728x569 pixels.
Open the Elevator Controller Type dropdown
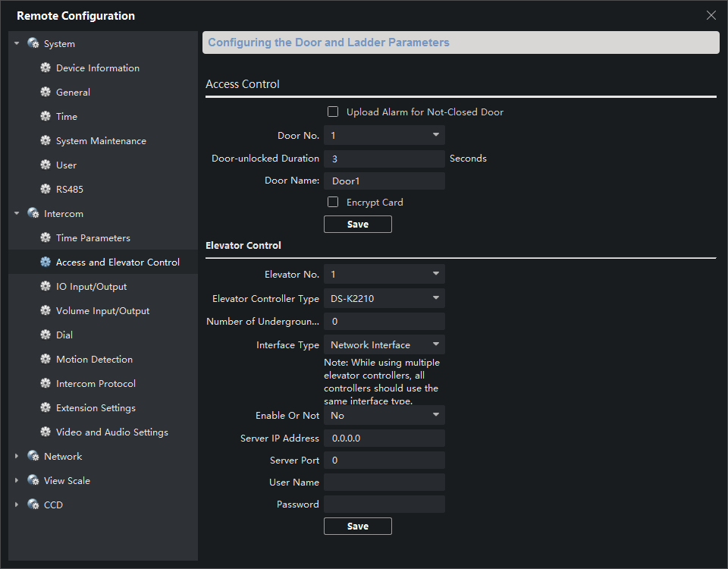(x=384, y=299)
